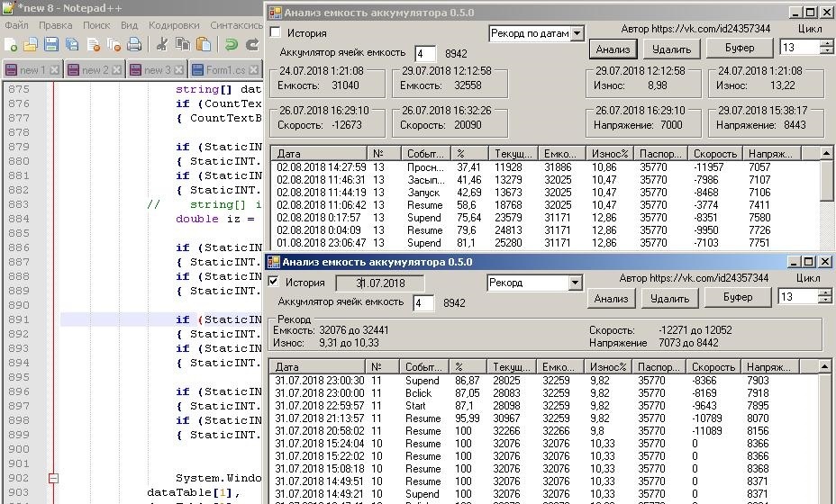Click the Print icon in Notepad++ toolbar

click(x=134, y=44)
